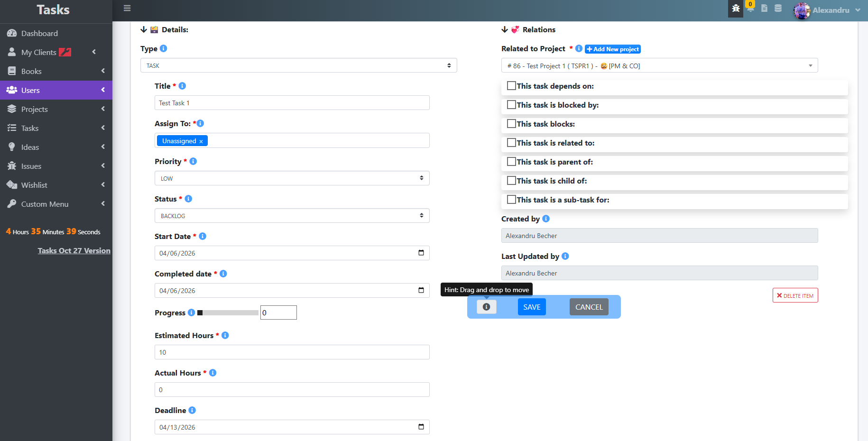Open Projects in the sidebar menu
Screen dimensions: 868x441
[x=35, y=109]
